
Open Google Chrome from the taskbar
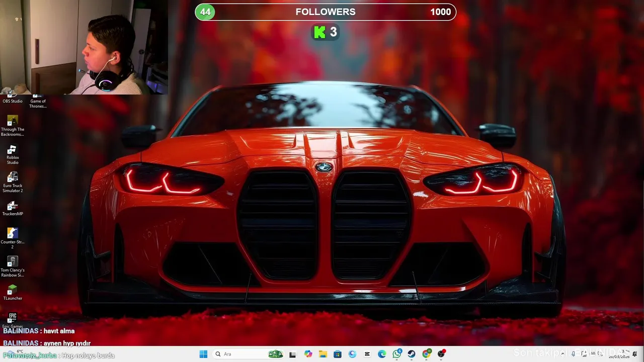click(427, 354)
